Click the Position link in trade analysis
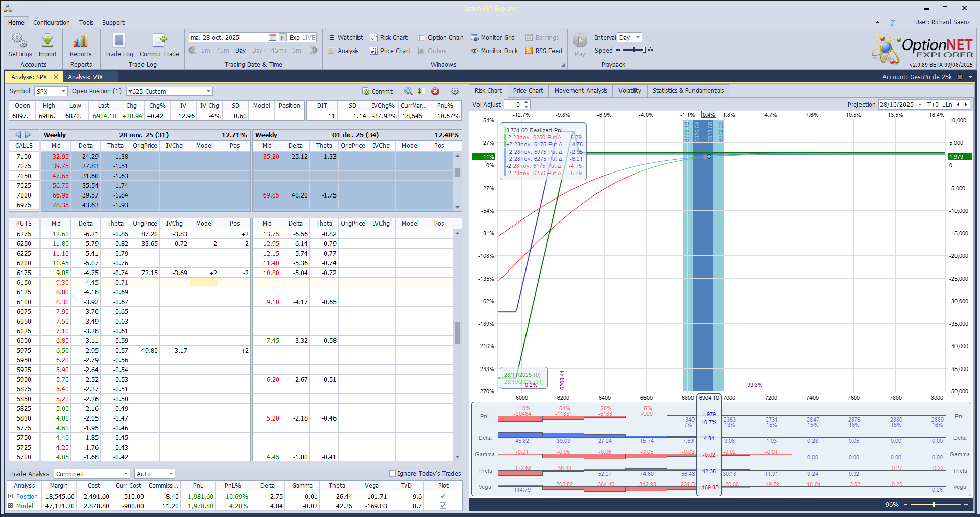The width and height of the screenshot is (980, 517). [27, 496]
